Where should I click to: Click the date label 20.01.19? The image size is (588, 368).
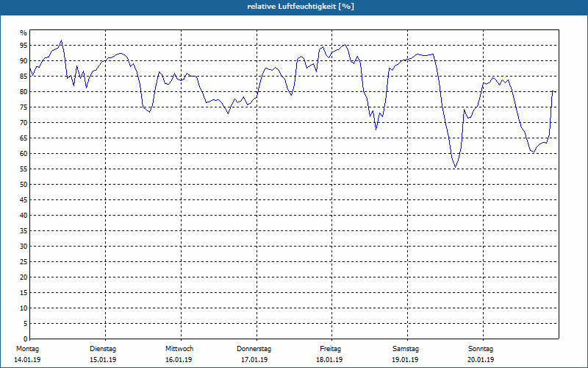coord(481,360)
